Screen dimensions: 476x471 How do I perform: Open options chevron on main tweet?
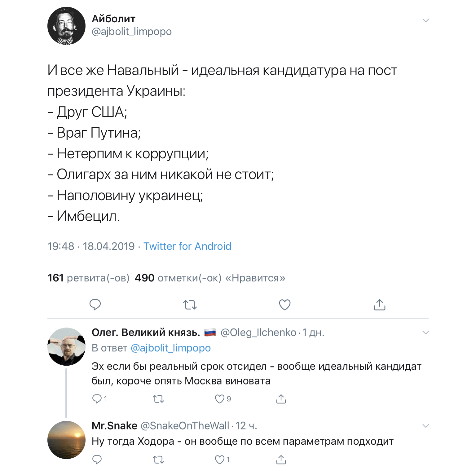click(x=425, y=20)
